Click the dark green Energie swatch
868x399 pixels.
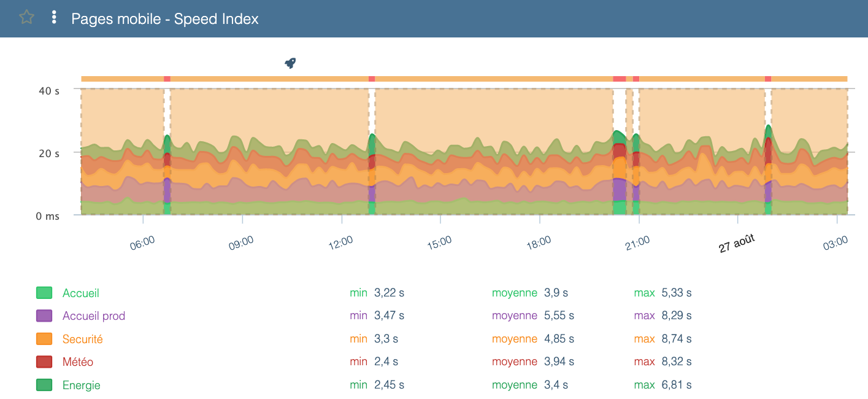click(44, 385)
